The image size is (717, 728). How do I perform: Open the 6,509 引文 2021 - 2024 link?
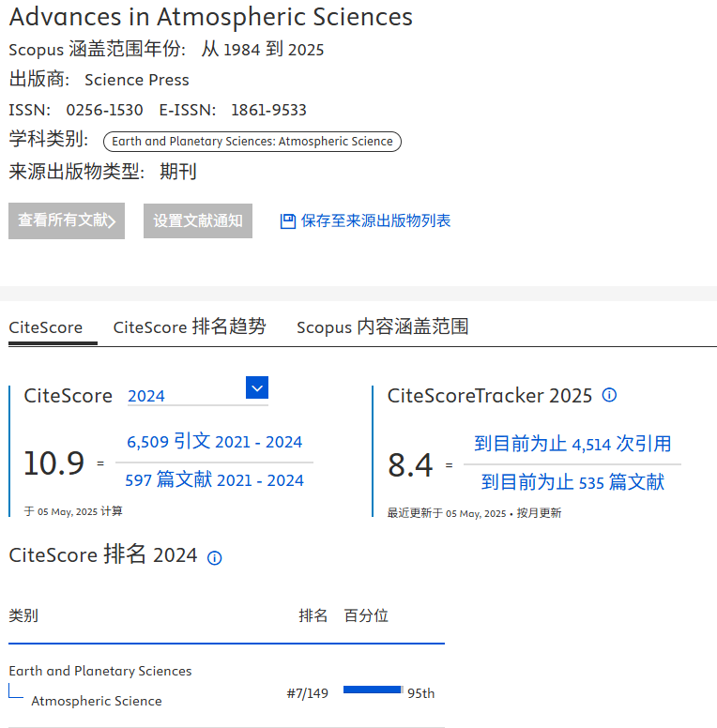point(214,442)
